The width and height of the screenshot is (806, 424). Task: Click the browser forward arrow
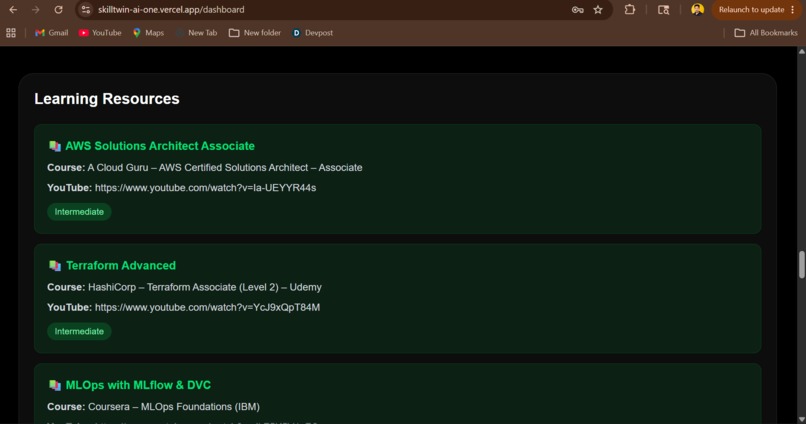click(x=35, y=10)
